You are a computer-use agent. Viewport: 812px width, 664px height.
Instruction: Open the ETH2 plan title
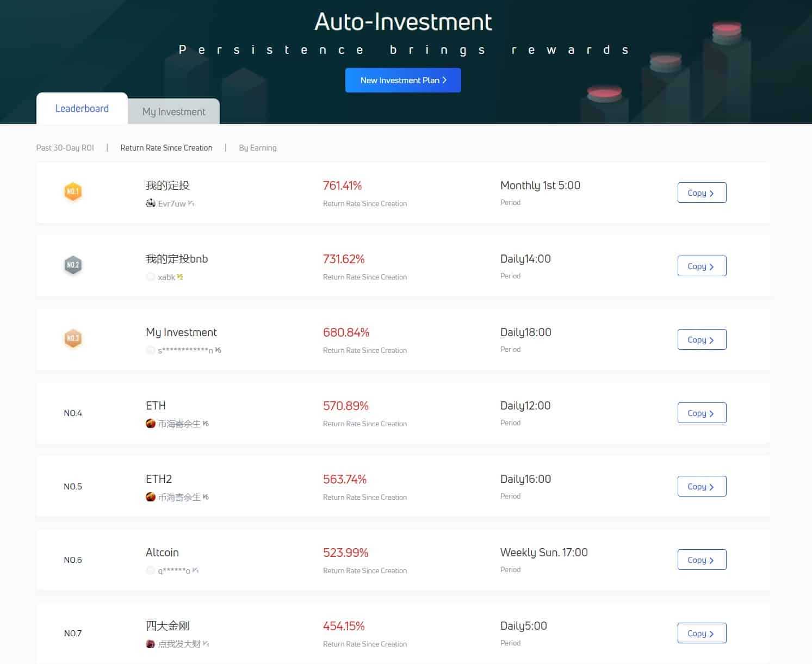click(159, 479)
